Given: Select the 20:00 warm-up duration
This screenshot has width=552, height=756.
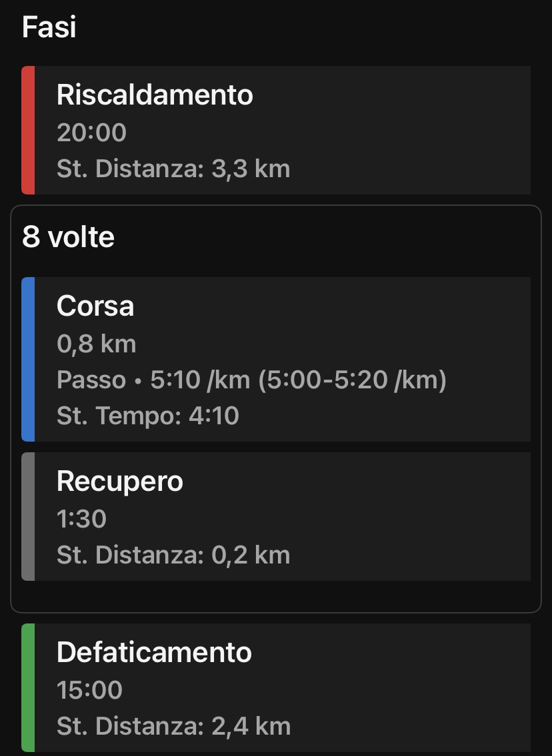Looking at the screenshot, I should (91, 133).
